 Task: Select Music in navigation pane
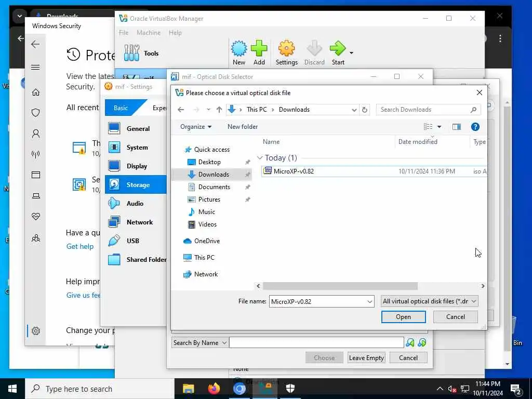pos(206,212)
